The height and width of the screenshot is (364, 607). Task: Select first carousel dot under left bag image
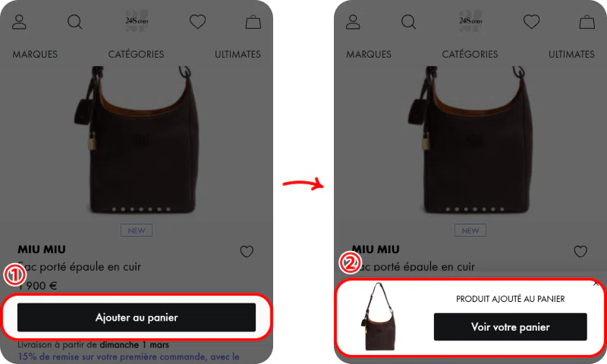pos(114,209)
